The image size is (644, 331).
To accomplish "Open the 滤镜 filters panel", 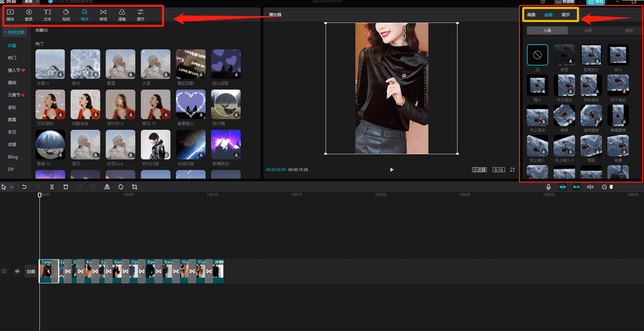I will 122,15.
